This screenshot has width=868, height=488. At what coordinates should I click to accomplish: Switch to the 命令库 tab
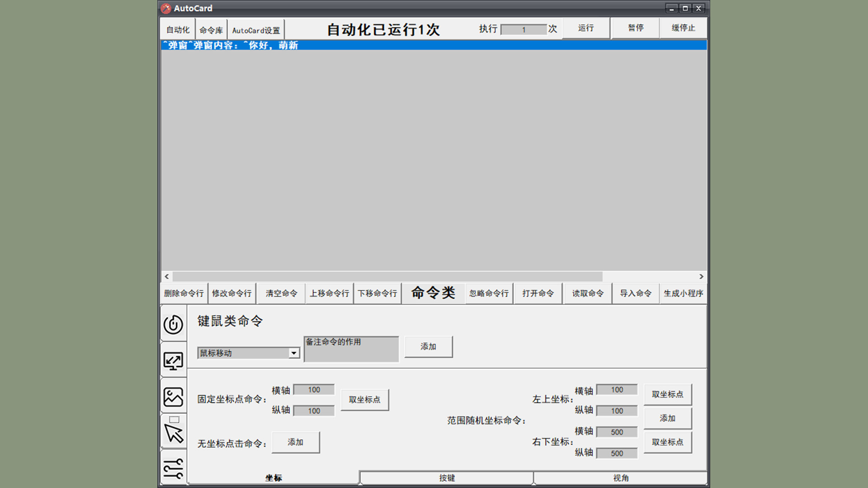coord(211,30)
